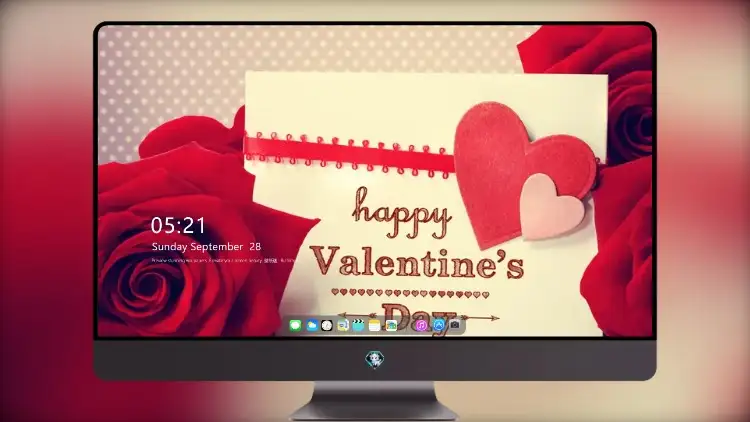This screenshot has width=750, height=422.
Task: Open the blue App Store icon
Action: [x=439, y=325]
